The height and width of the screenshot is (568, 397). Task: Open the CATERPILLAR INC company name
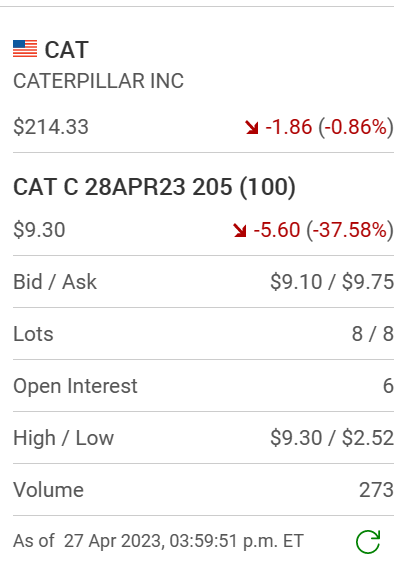tap(99, 81)
